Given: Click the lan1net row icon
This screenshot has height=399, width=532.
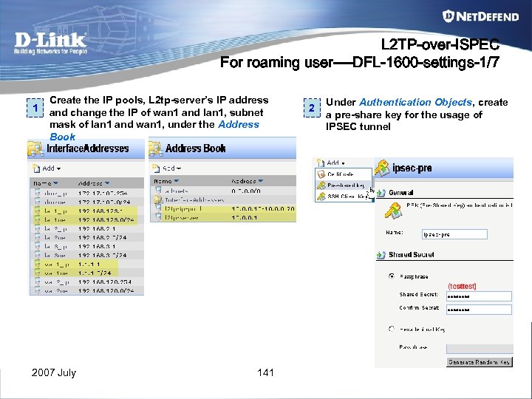Looking at the screenshot, I should 38,219.
